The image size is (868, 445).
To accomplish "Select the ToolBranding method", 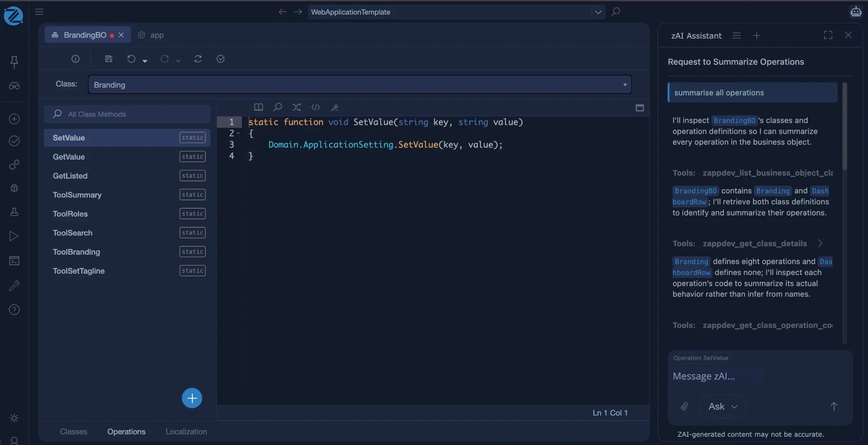I will click(x=127, y=252).
